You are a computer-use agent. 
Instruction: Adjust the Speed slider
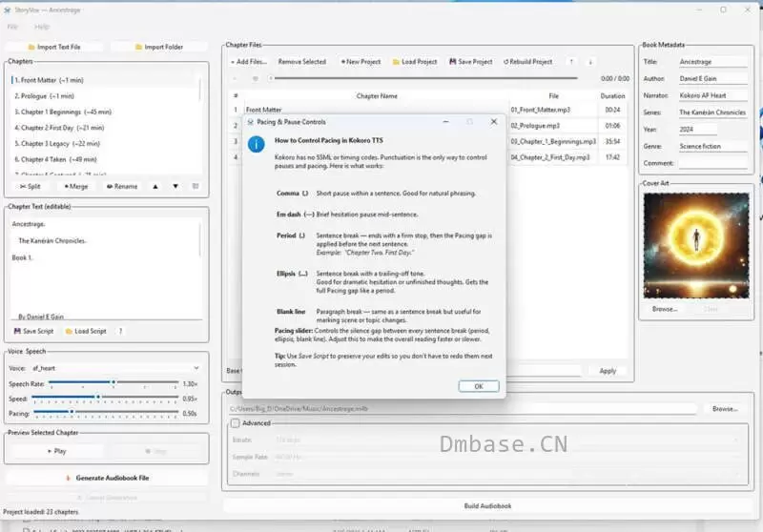pos(105,399)
